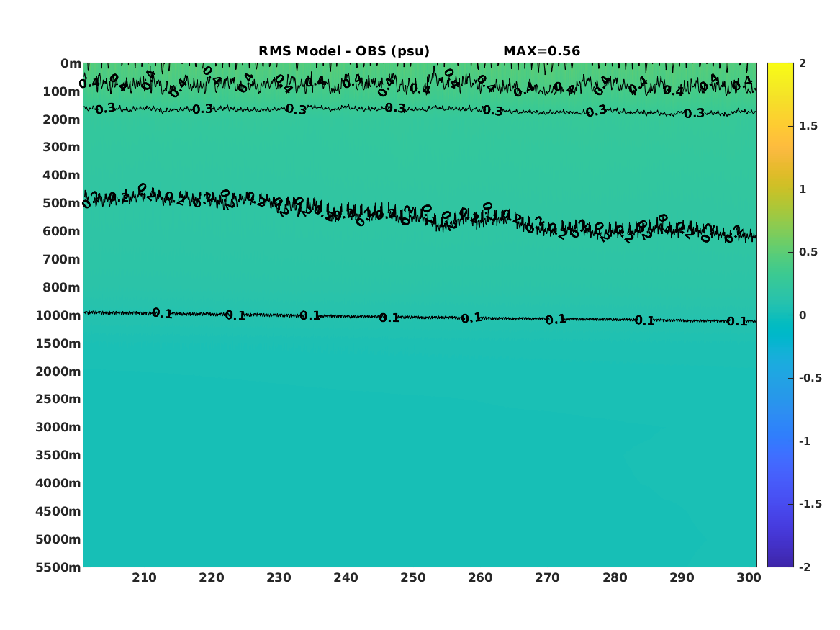Click the colorbar tick label '1.5'

(808, 127)
